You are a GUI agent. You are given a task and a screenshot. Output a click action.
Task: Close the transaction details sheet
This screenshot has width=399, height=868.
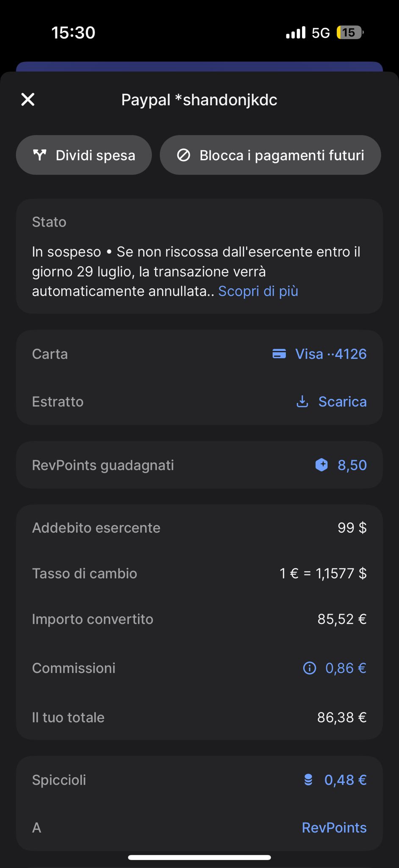pos(28,100)
